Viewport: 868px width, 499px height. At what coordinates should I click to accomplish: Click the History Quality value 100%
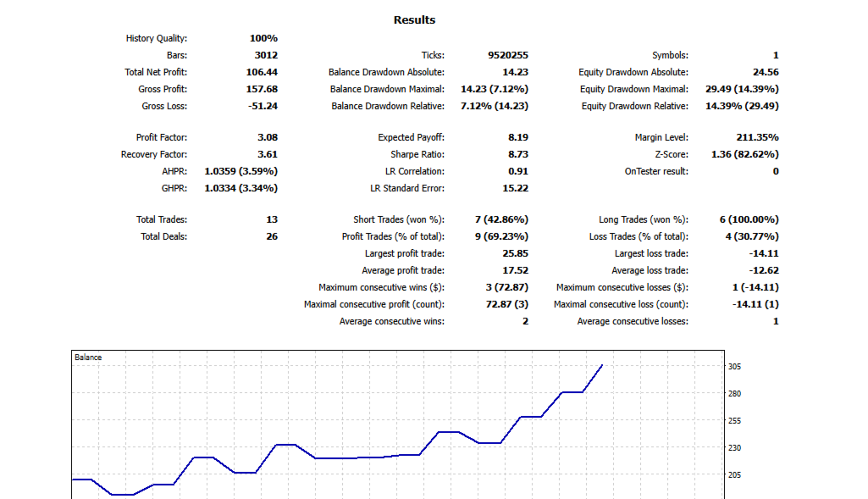(263, 38)
